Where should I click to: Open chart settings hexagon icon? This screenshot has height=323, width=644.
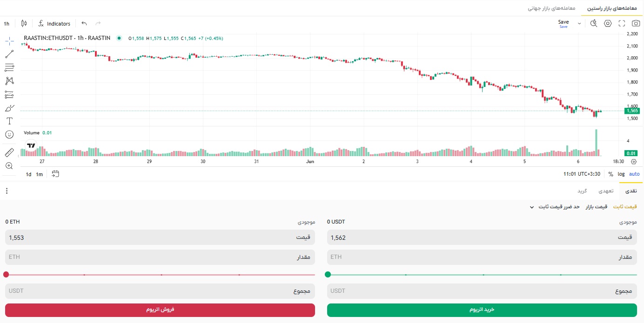pyautogui.click(x=608, y=23)
